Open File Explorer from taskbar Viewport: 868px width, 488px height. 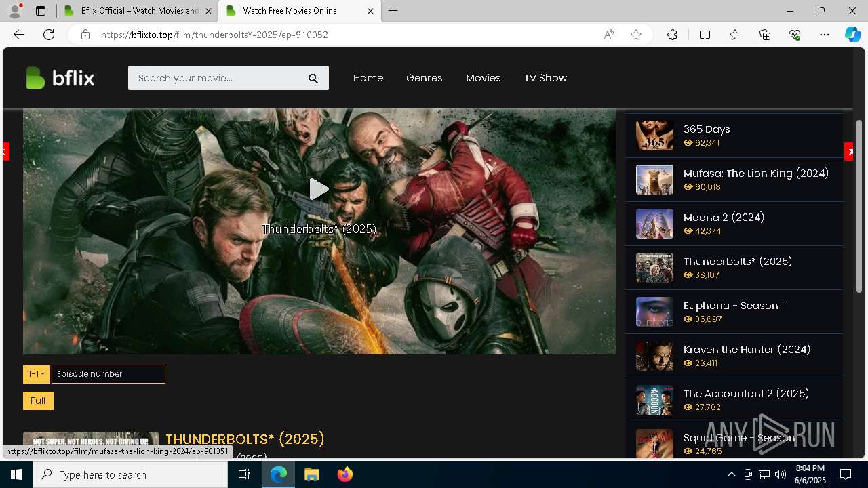[x=311, y=474]
